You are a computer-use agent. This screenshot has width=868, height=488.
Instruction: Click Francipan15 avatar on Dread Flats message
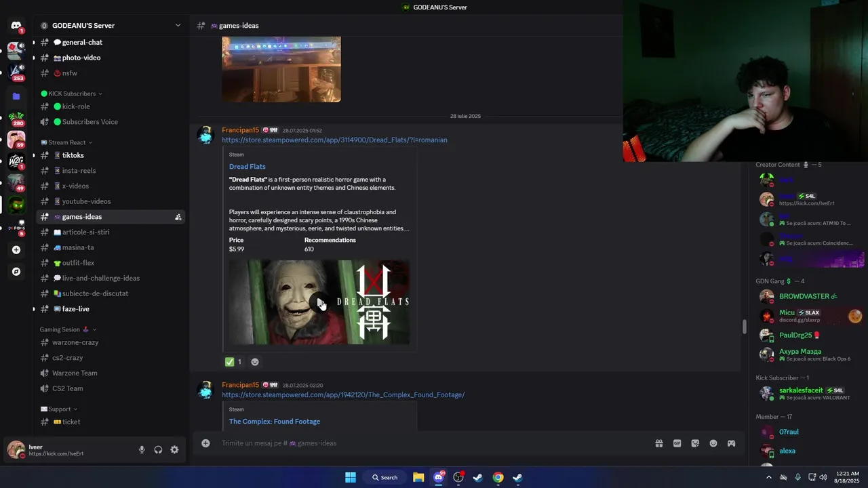pyautogui.click(x=205, y=135)
